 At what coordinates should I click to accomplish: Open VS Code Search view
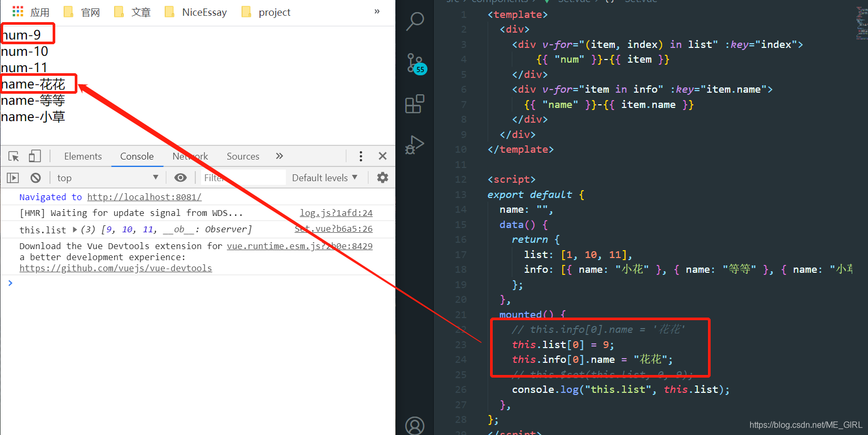tap(415, 22)
